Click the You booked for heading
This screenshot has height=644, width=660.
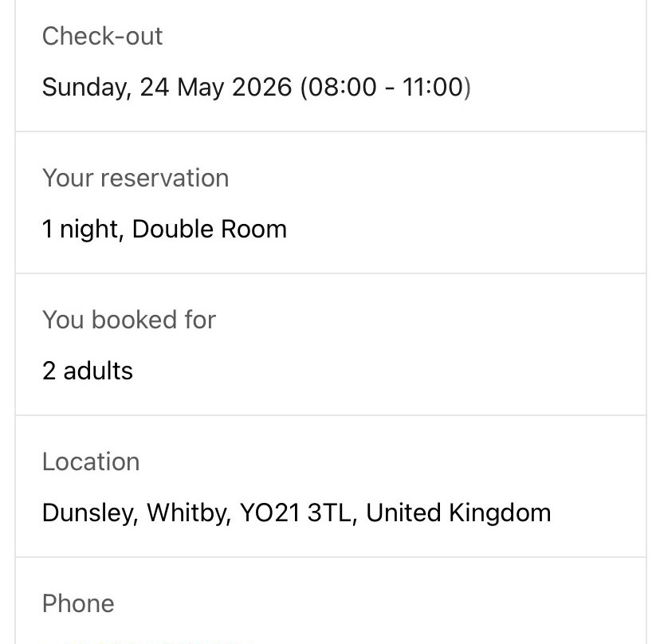click(x=129, y=320)
